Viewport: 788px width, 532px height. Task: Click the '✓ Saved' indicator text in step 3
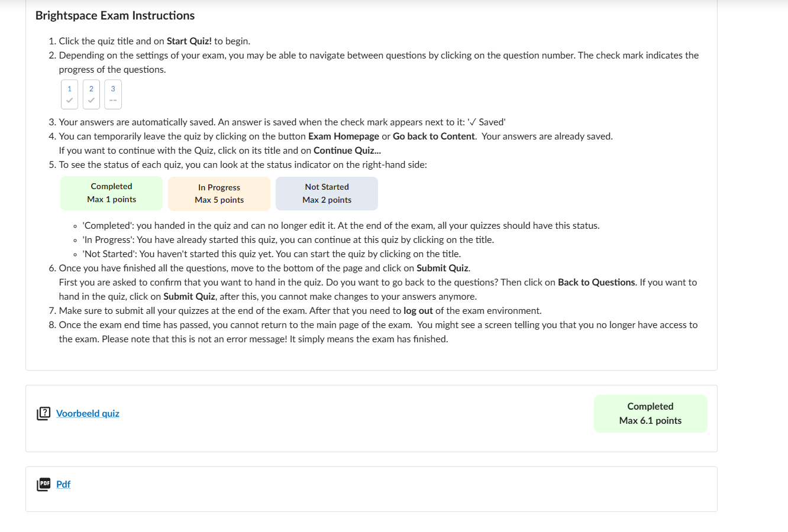coord(487,122)
